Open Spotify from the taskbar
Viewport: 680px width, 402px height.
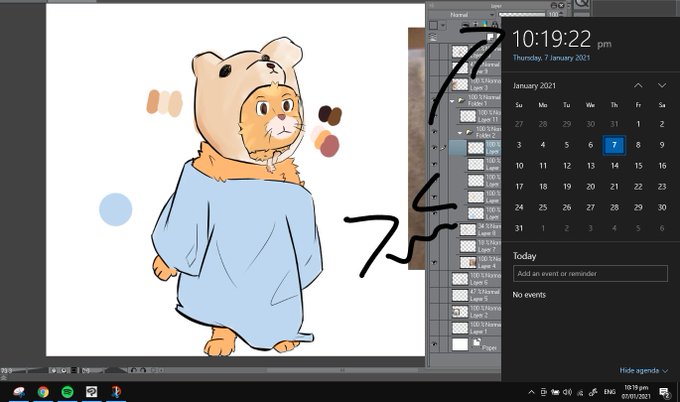[67, 392]
